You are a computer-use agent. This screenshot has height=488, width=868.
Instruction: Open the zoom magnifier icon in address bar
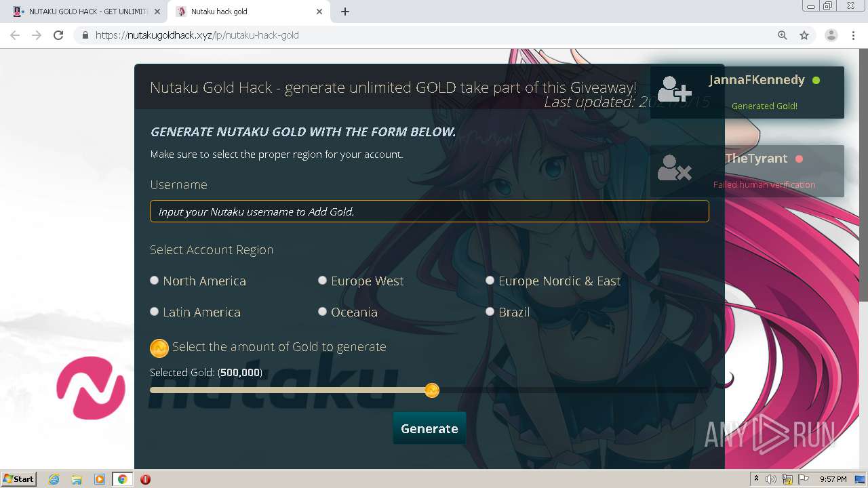click(x=783, y=35)
